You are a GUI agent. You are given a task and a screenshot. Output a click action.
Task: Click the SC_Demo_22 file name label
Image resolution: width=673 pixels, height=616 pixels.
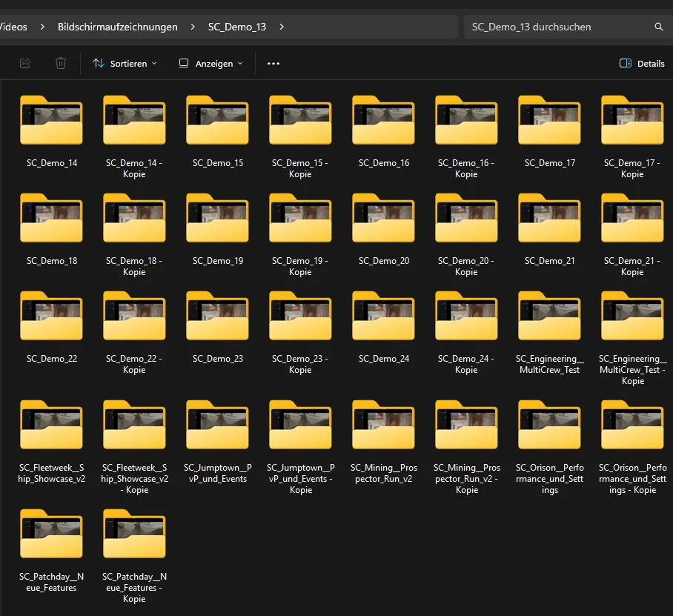tap(51, 359)
